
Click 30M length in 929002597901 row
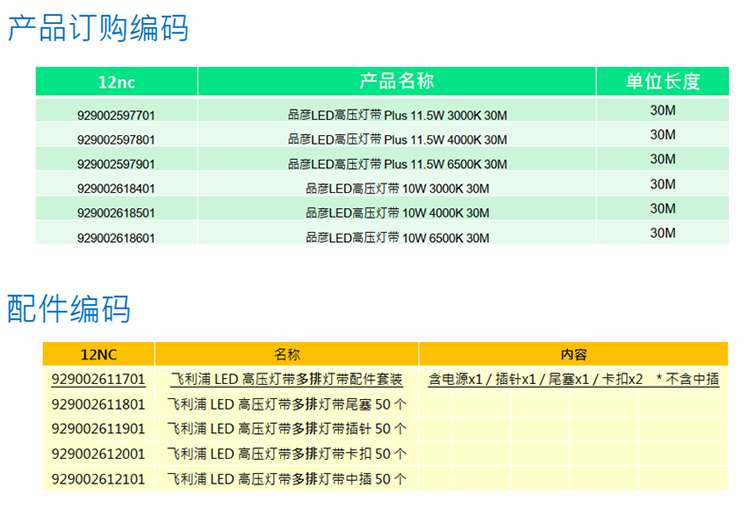[663, 159]
